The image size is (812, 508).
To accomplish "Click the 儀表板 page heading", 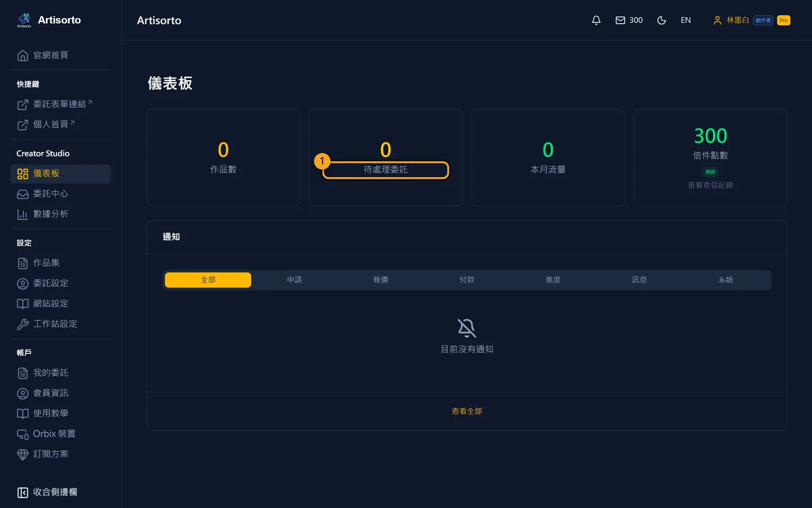I will point(170,83).
